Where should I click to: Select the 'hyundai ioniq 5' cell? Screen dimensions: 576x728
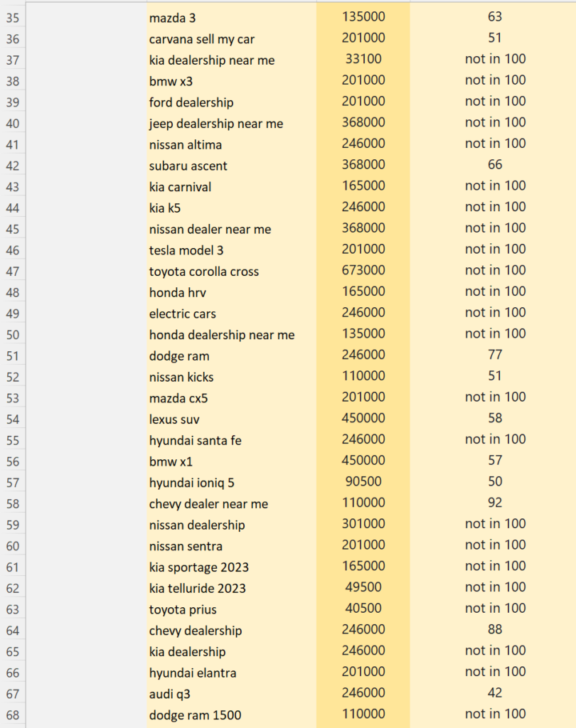pos(231,483)
